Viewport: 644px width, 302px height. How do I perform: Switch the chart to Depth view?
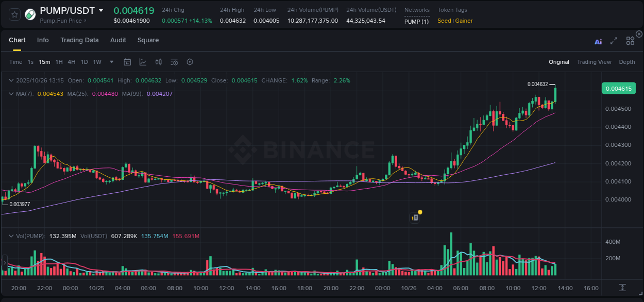(627, 62)
